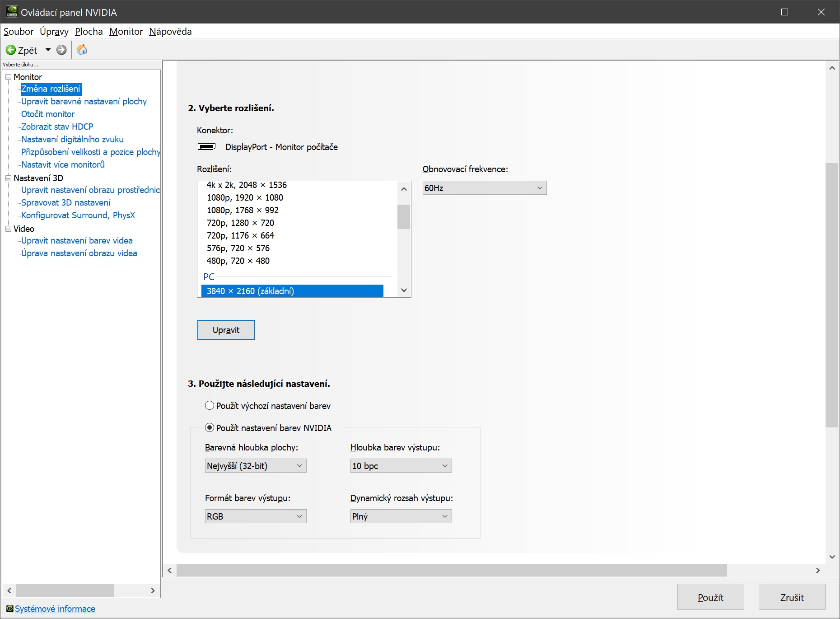Click main pane horizontal scroll right arrow
This screenshot has width=840, height=619.
[818, 570]
